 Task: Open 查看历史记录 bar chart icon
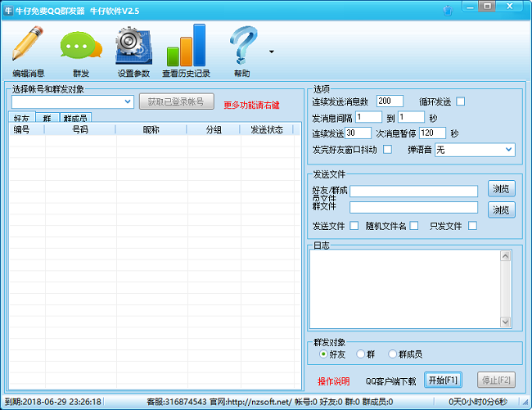click(x=186, y=47)
